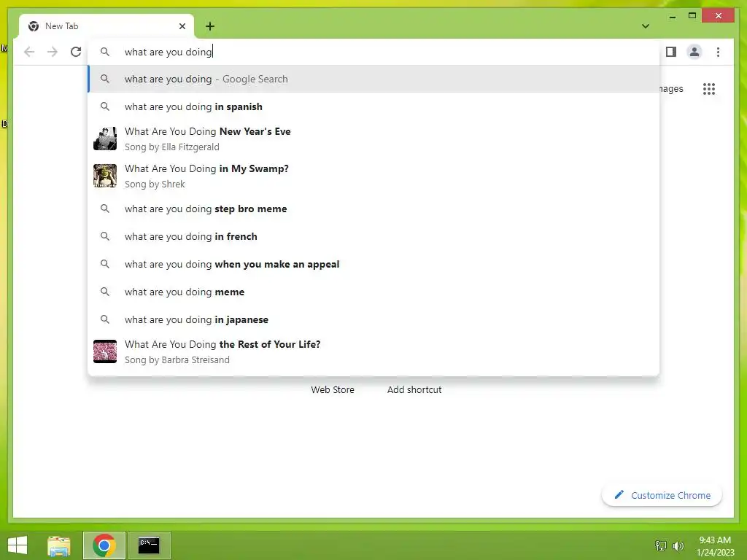Image resolution: width=747 pixels, height=560 pixels.
Task: Click the browser back arrow
Action: [x=29, y=52]
